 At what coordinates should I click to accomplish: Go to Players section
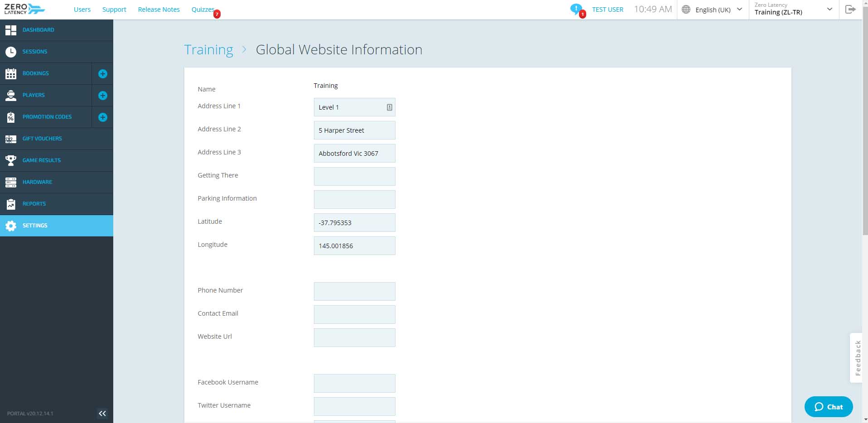click(34, 95)
